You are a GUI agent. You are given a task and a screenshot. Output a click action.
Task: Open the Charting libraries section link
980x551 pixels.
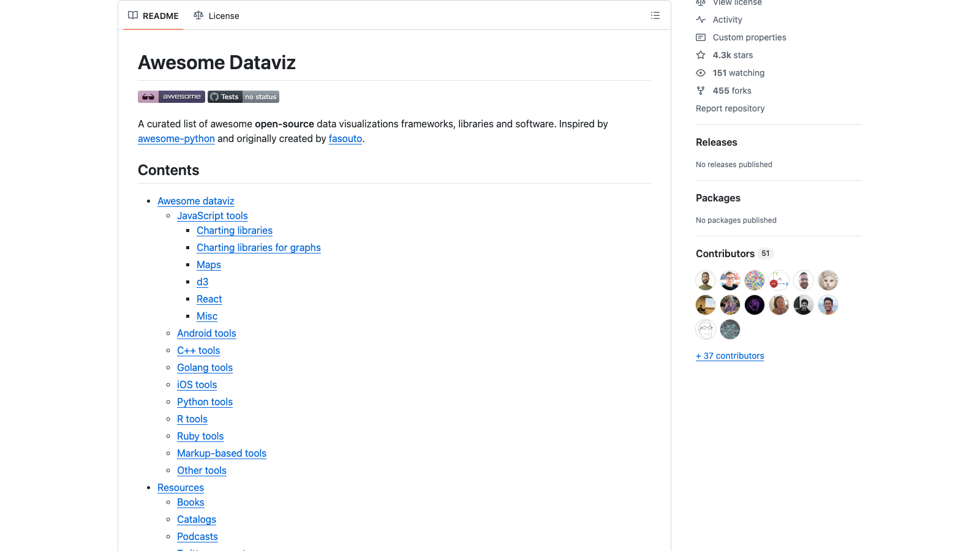tap(234, 230)
